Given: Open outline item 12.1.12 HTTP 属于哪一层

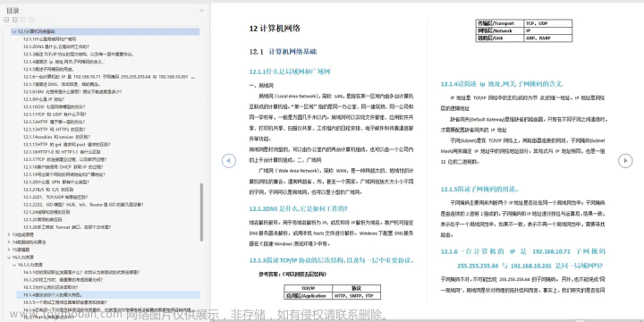Looking at the screenshot, I should coord(54,122).
